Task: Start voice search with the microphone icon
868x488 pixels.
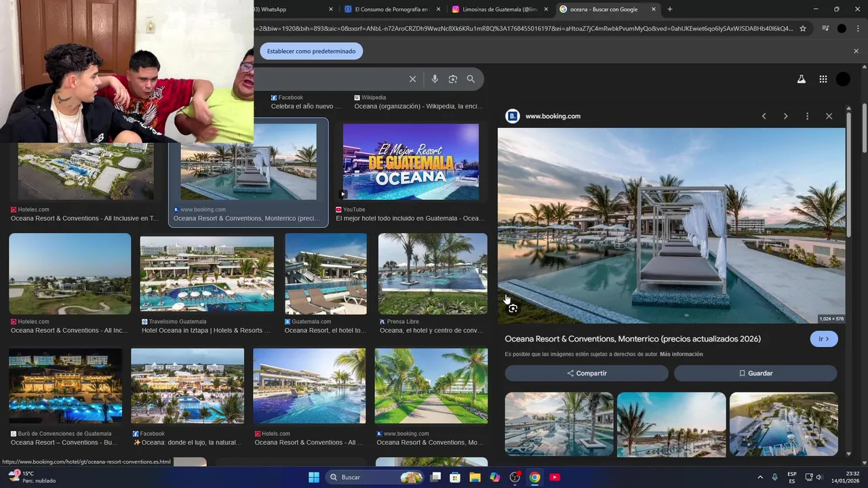Action: point(435,79)
